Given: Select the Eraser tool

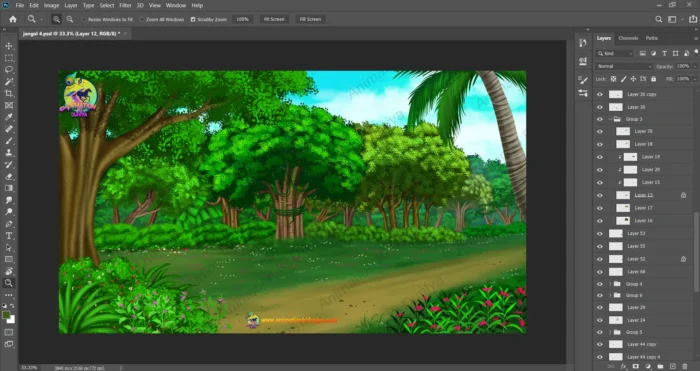Looking at the screenshot, I should [8, 176].
